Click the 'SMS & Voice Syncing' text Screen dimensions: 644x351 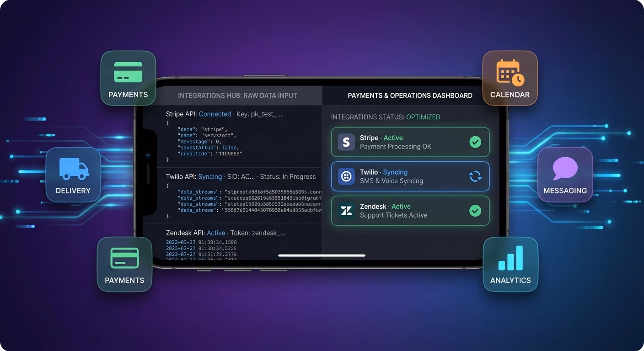(392, 181)
